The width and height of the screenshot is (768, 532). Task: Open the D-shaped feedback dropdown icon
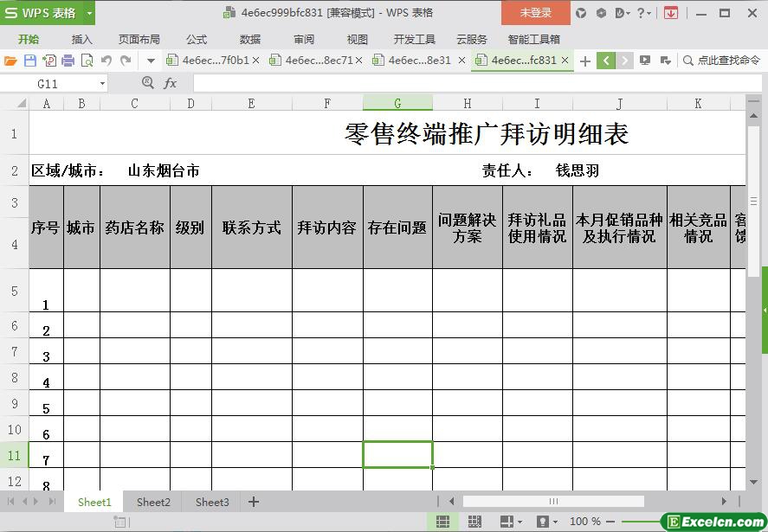622,13
